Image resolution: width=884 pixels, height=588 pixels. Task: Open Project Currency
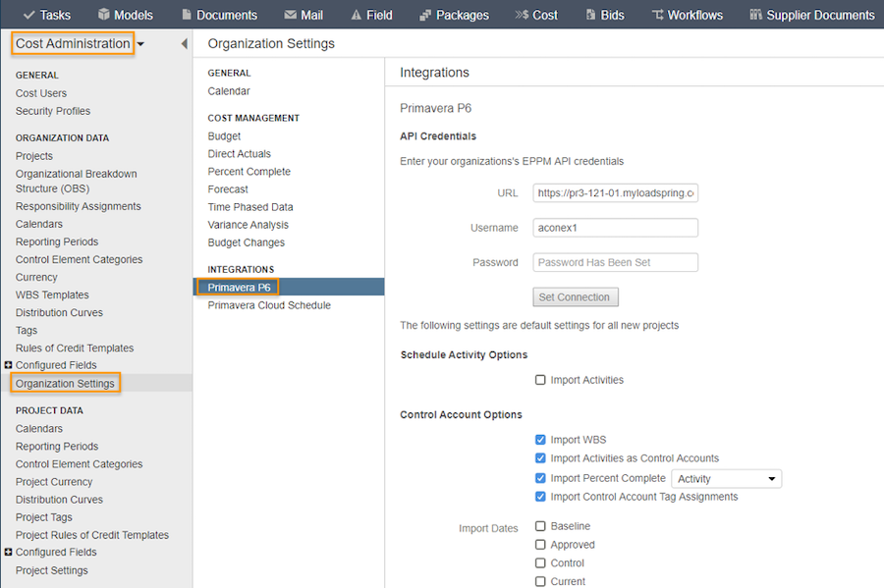click(x=54, y=482)
